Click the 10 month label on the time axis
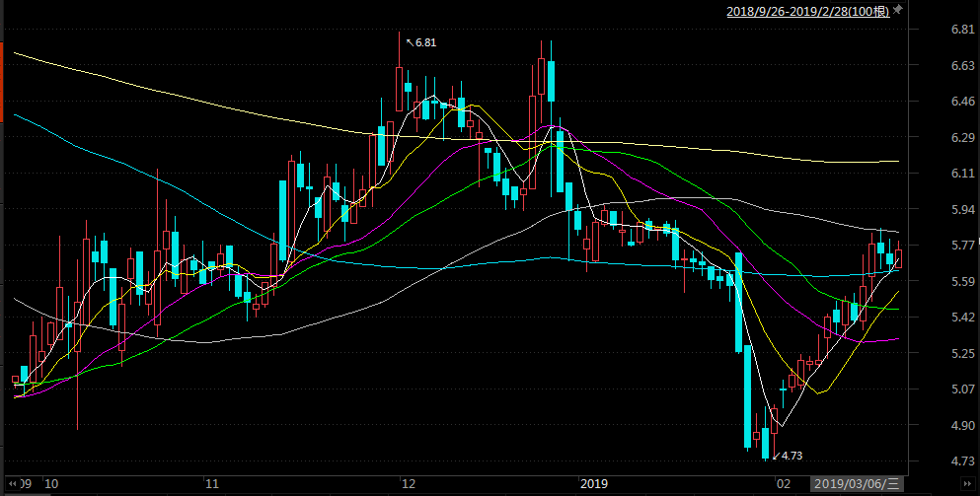Image resolution: width=980 pixels, height=496 pixels. (51, 483)
